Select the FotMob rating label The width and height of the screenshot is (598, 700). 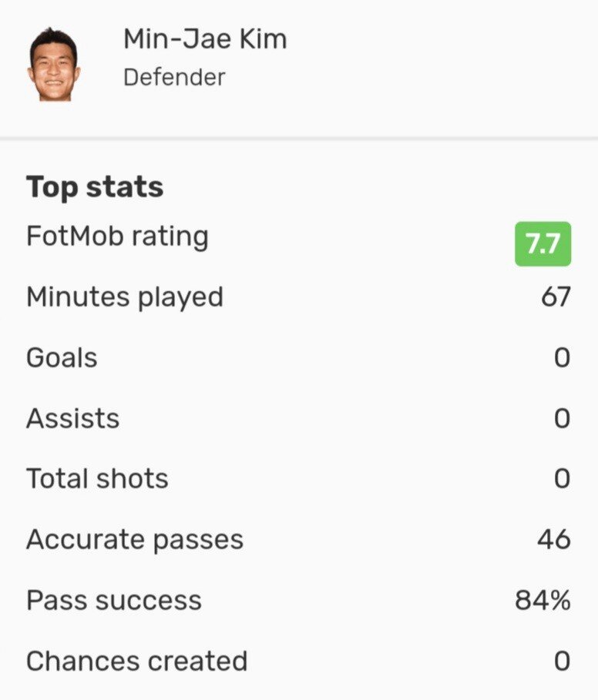117,236
